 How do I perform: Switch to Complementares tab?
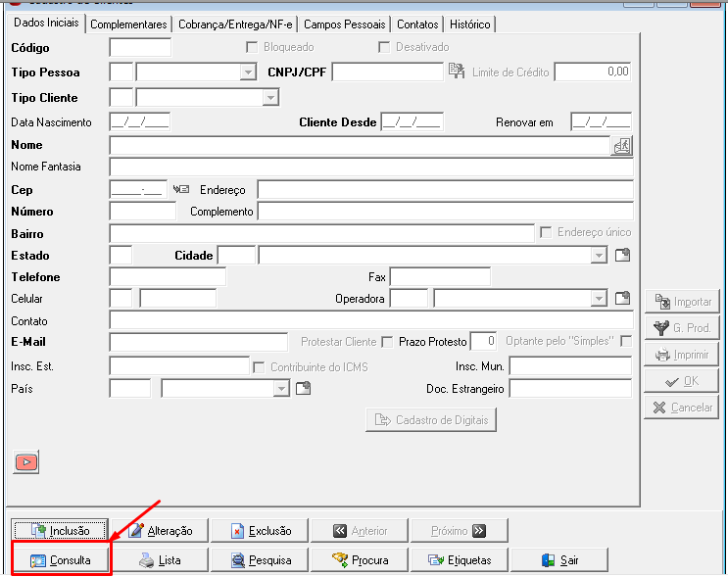coord(128,24)
